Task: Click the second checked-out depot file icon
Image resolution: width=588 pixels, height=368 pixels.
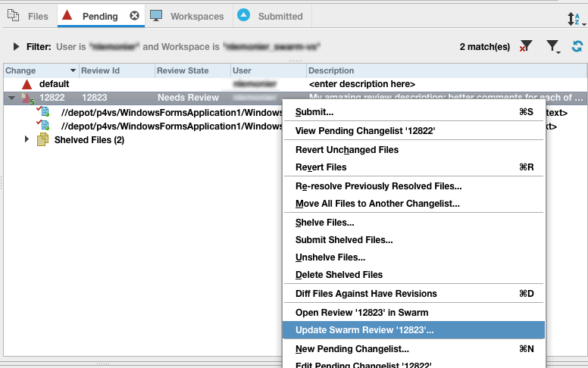Action: coord(44,126)
